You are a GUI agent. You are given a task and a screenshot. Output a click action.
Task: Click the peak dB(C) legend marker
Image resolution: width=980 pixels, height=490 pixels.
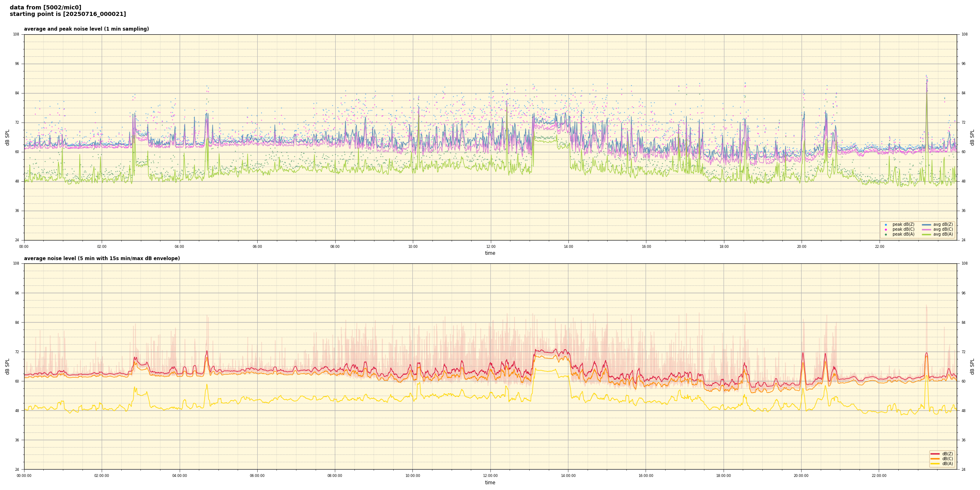(886, 229)
